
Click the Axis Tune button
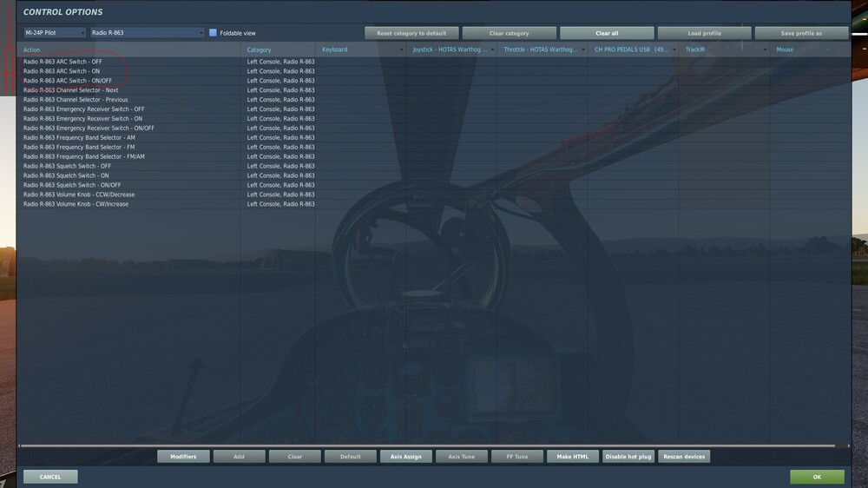pos(461,457)
